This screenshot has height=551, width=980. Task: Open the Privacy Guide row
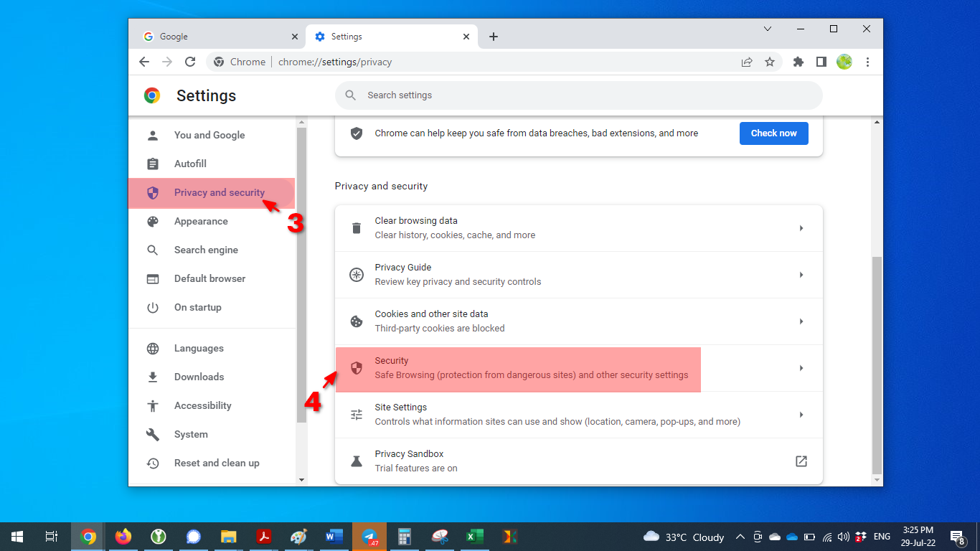coord(579,275)
